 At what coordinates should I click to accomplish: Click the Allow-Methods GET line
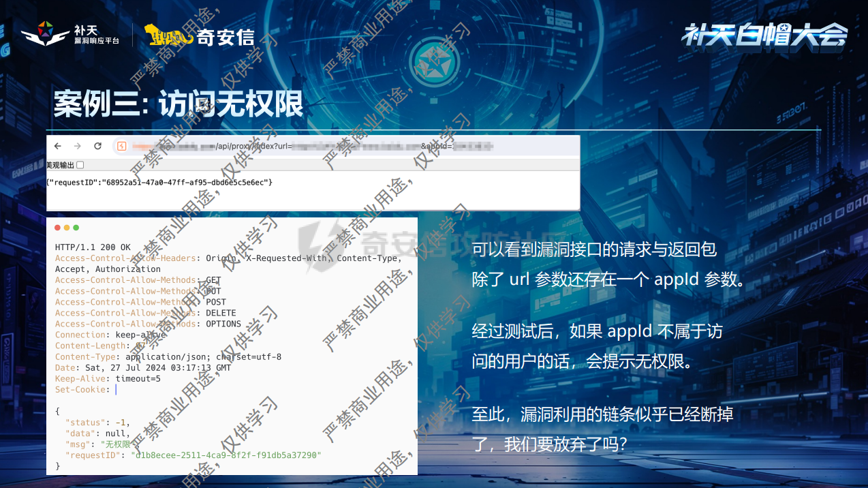[x=138, y=280]
